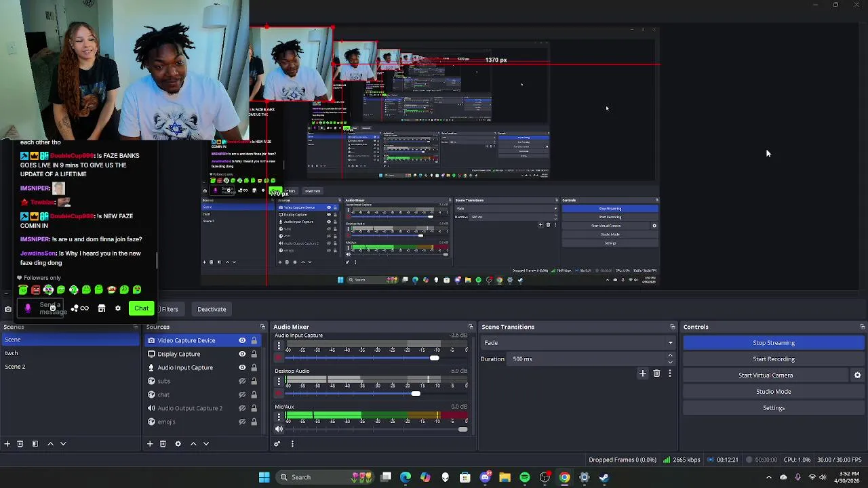
Task: Click Start Recording button
Action: 774,359
